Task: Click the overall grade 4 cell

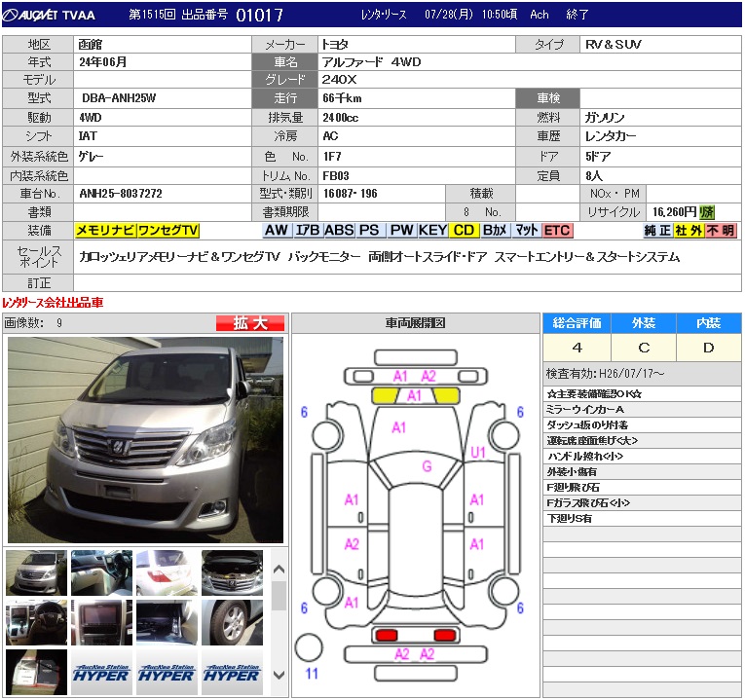Action: pos(577,348)
